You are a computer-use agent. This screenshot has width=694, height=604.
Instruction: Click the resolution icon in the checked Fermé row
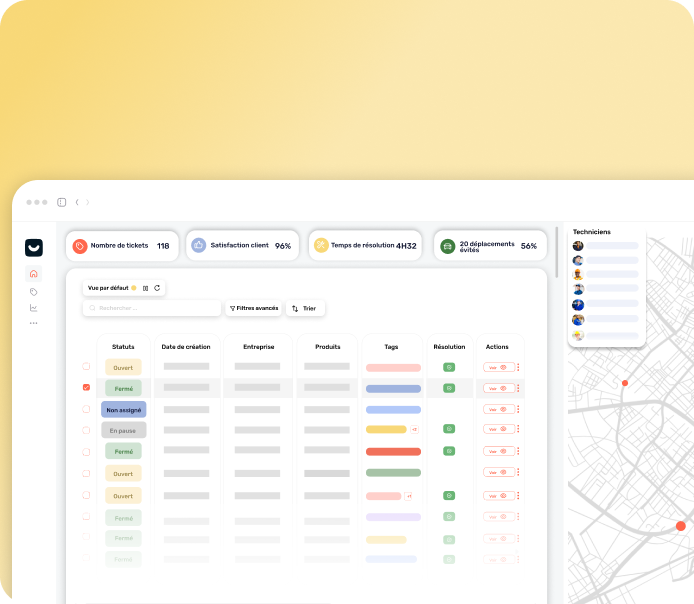[x=449, y=388]
